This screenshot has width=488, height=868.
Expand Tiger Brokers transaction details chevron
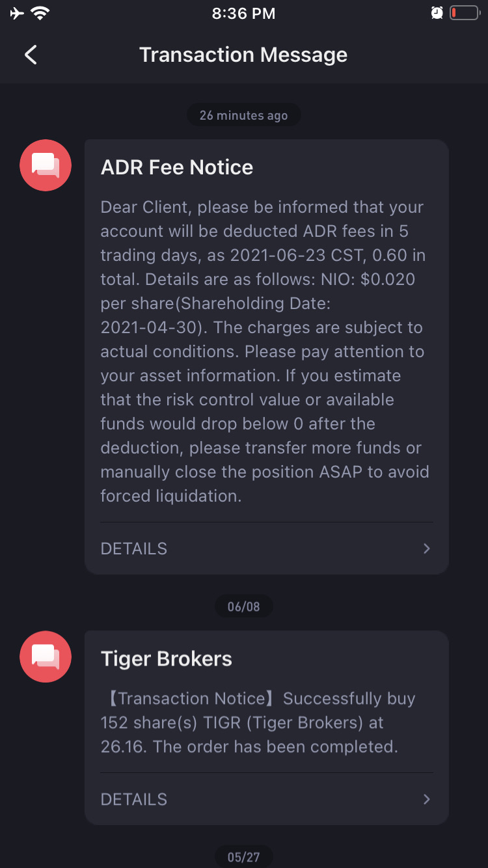427,799
